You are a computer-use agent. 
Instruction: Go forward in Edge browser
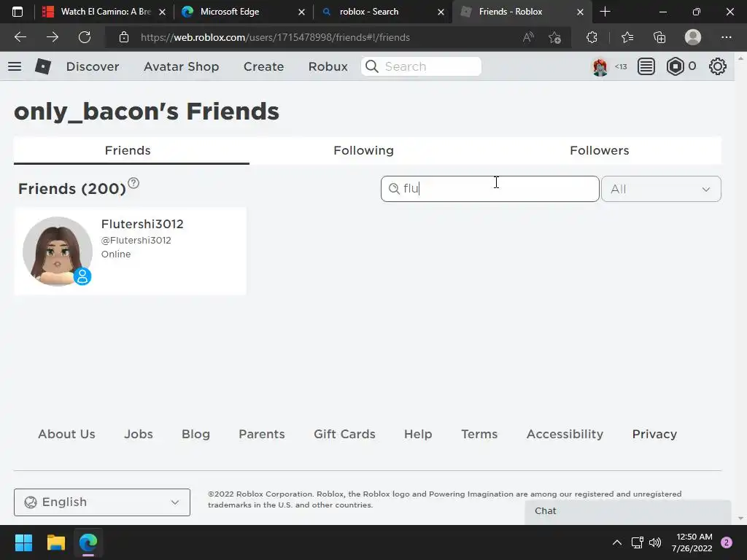pyautogui.click(x=53, y=37)
